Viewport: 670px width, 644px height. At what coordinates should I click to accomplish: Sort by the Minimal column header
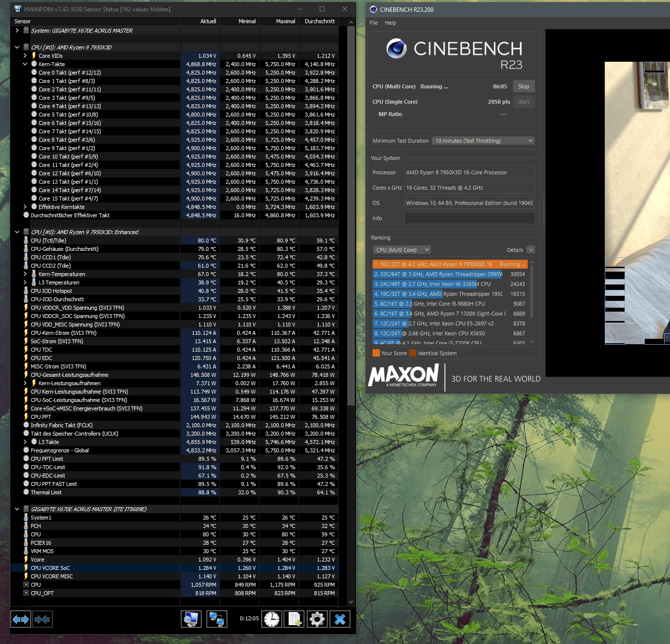[x=240, y=21]
